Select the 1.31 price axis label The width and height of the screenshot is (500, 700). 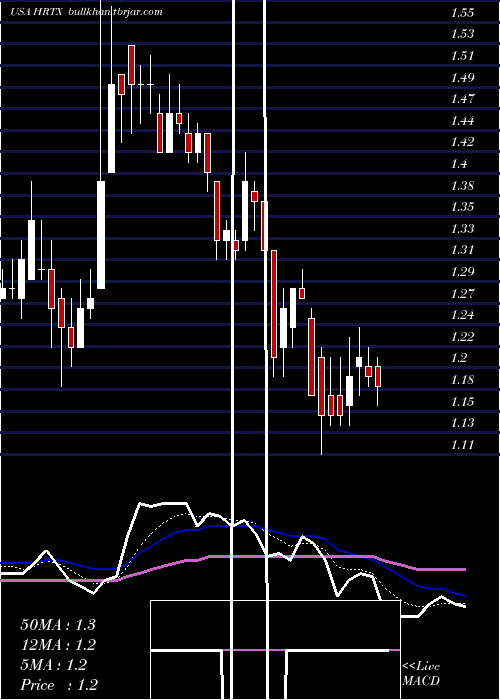[x=462, y=250]
